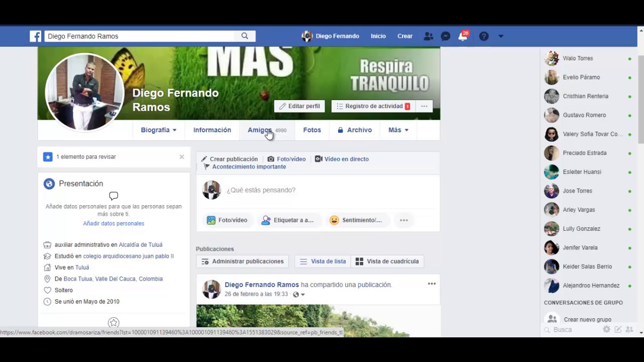Open chat settings gear icon

click(607, 329)
